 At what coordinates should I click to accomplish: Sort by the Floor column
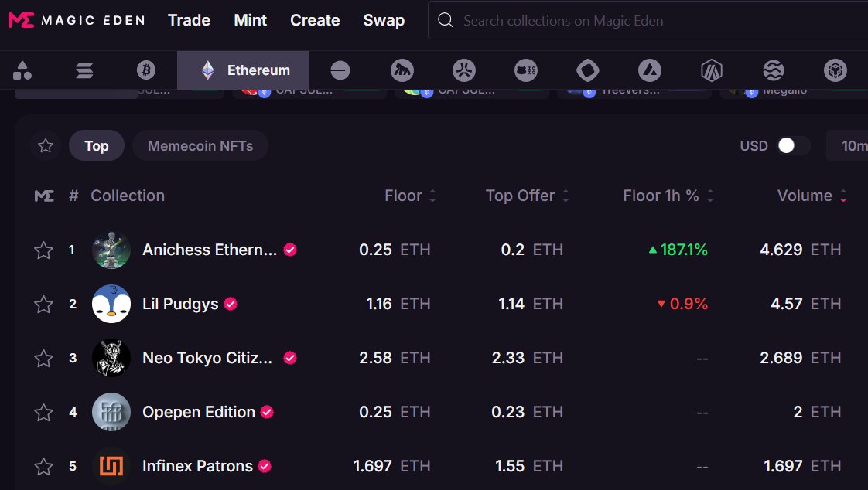click(x=410, y=196)
